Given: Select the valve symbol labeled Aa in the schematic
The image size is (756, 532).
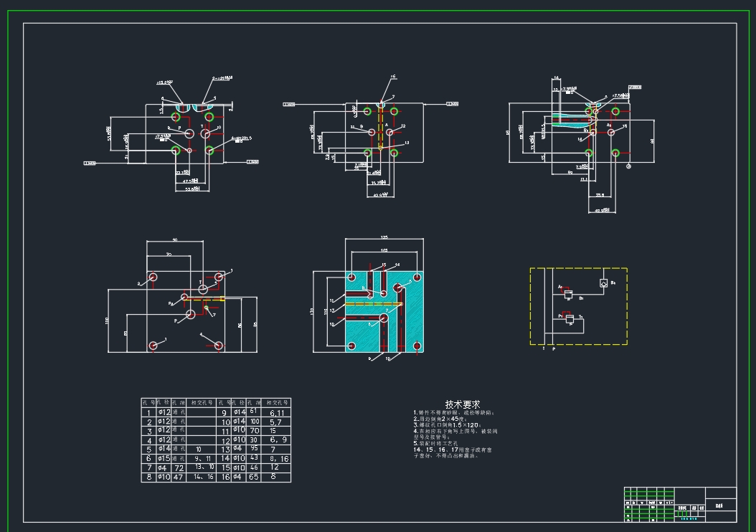Looking at the screenshot, I should (x=568, y=294).
